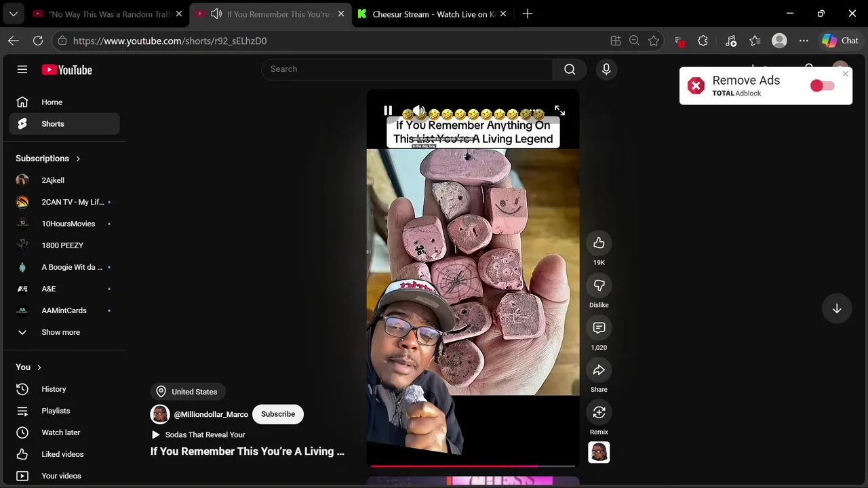Open Copilot Chat
Image resolution: width=868 pixels, height=488 pixels.
coord(840,41)
